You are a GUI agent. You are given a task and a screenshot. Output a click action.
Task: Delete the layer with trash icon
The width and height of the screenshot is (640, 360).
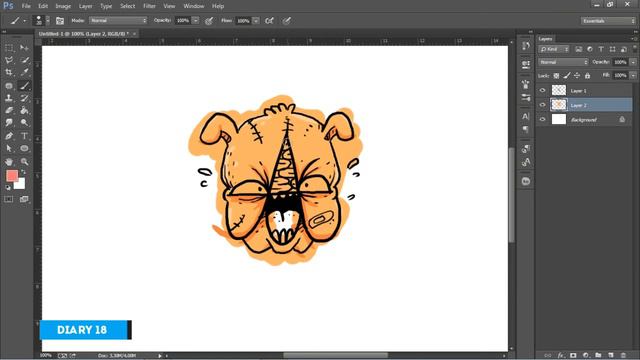click(x=623, y=355)
